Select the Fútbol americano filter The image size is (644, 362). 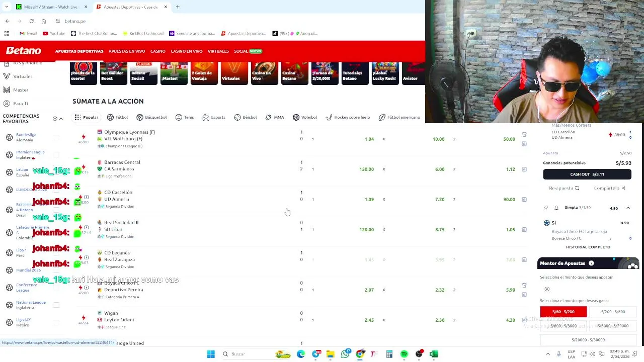coord(399,117)
